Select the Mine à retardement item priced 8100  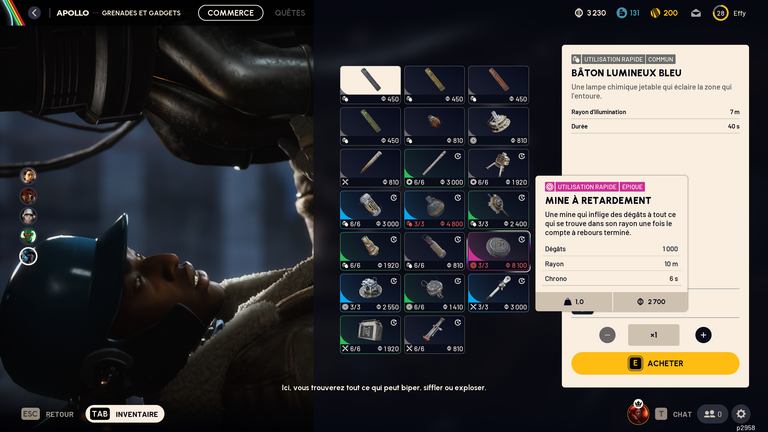(x=499, y=251)
